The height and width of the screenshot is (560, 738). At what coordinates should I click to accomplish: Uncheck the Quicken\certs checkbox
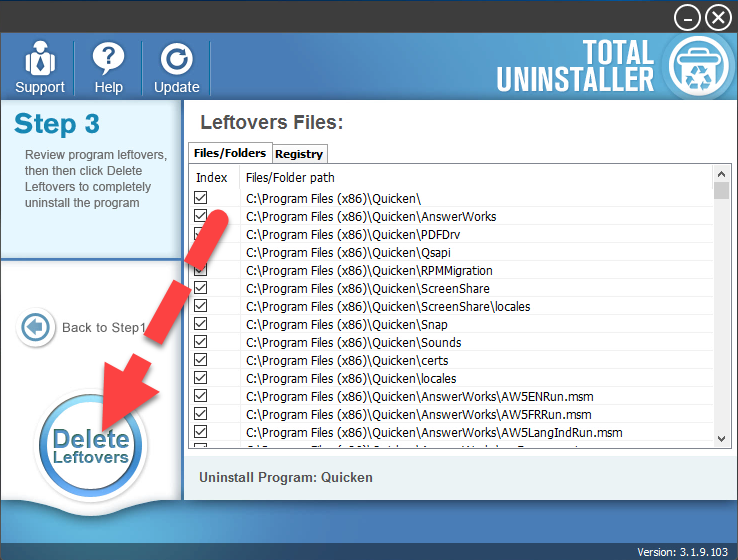[x=201, y=360]
